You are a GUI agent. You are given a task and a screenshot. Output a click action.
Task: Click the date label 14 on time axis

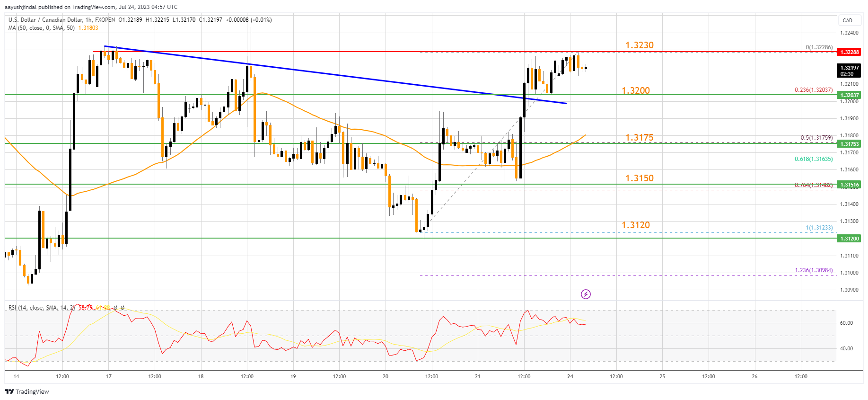(x=16, y=376)
